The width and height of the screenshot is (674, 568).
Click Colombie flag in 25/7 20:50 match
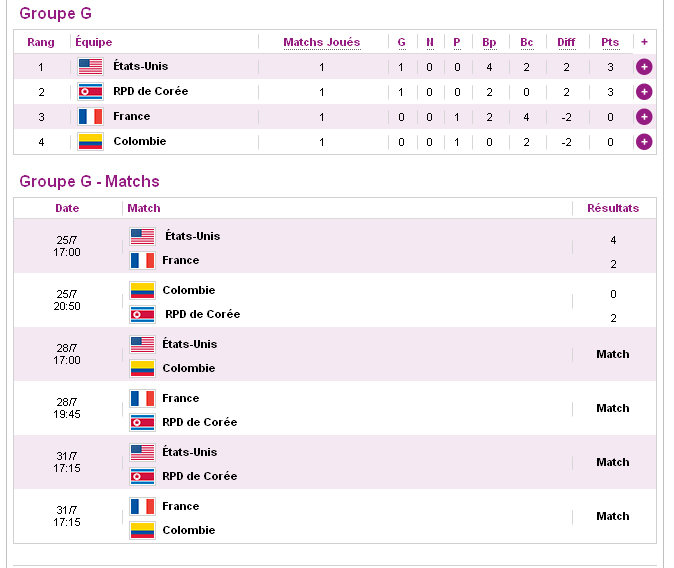click(x=142, y=291)
